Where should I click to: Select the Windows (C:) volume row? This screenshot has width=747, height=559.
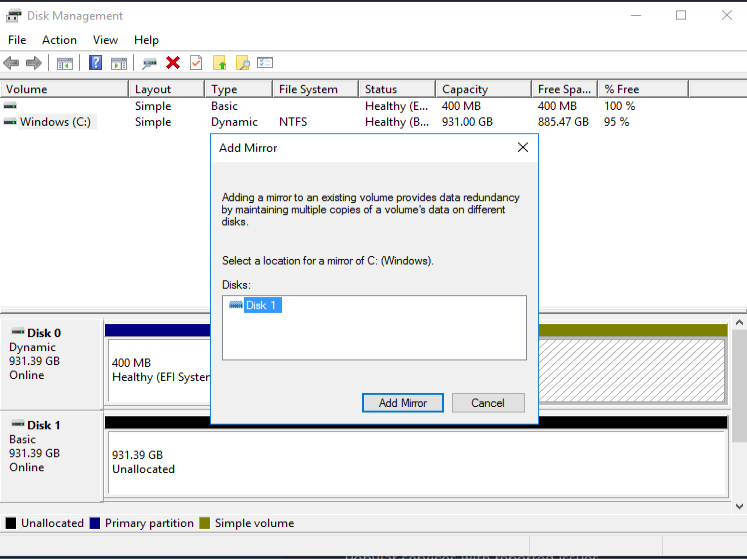pos(56,122)
